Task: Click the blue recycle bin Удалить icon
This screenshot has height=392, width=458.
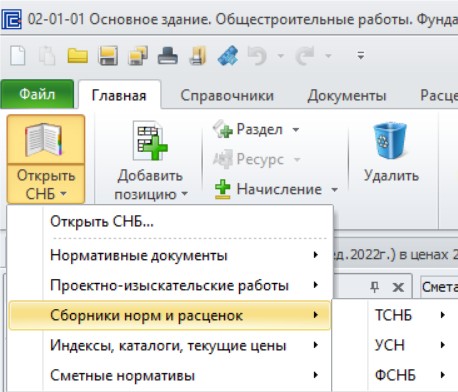Action: point(390,140)
